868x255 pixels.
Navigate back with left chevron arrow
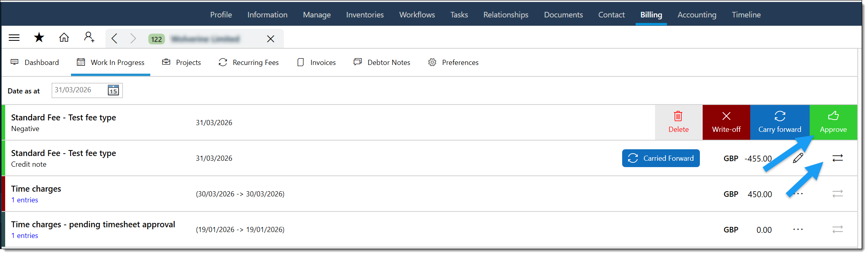[x=115, y=38]
